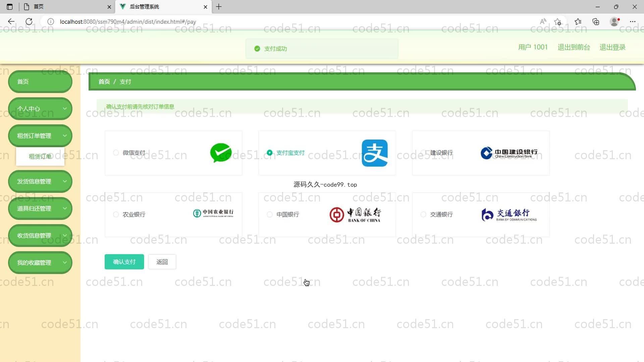Click the Bank of Communications logo
The image size is (644, 362).
(x=509, y=215)
